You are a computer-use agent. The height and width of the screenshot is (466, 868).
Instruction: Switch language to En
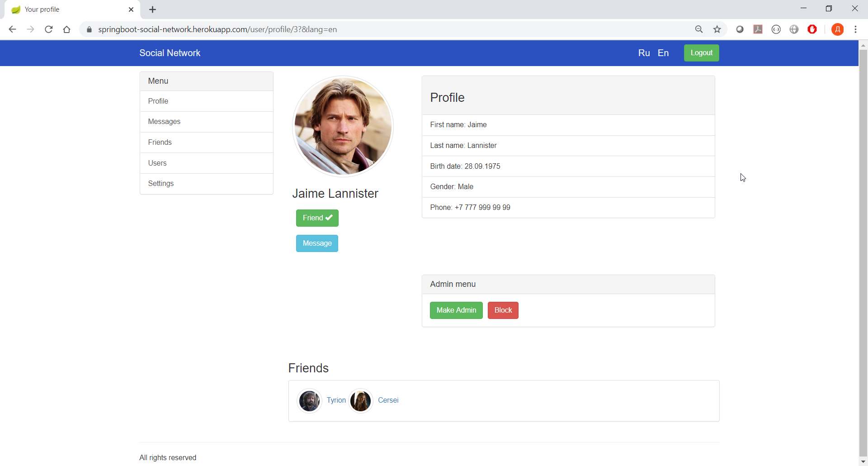663,53
